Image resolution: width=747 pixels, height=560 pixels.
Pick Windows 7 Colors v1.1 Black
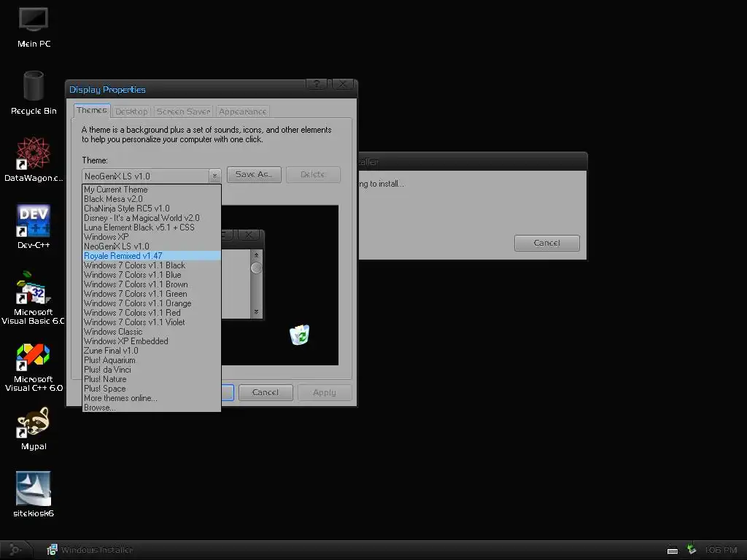point(152,265)
